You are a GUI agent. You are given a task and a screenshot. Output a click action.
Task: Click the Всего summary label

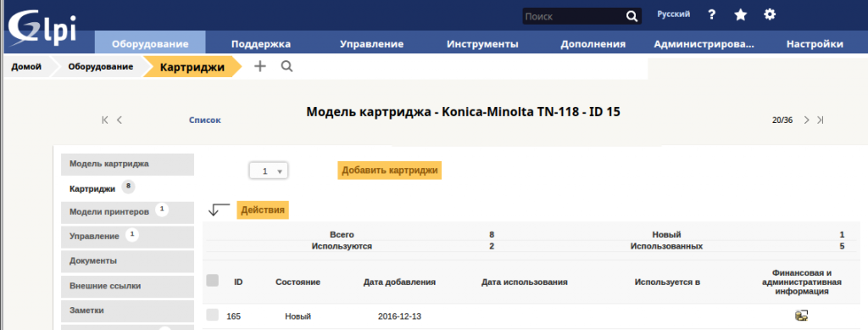tap(342, 235)
